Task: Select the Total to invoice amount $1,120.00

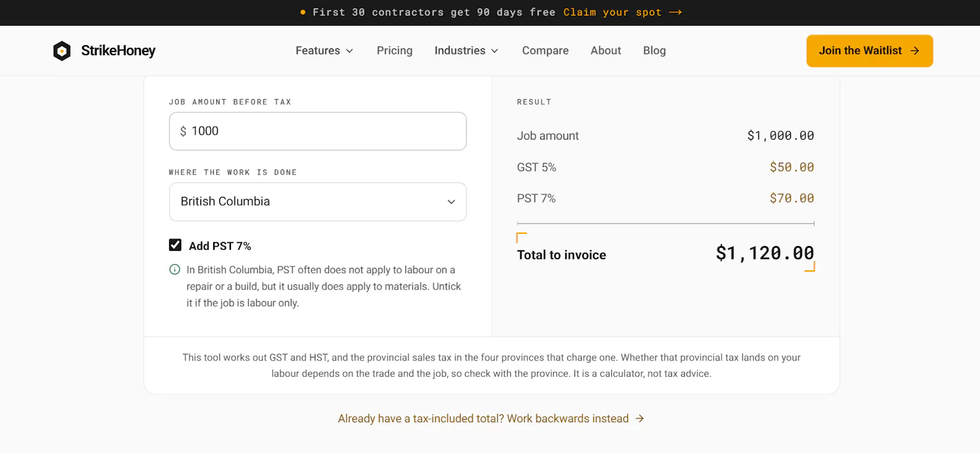Action: pyautogui.click(x=765, y=253)
